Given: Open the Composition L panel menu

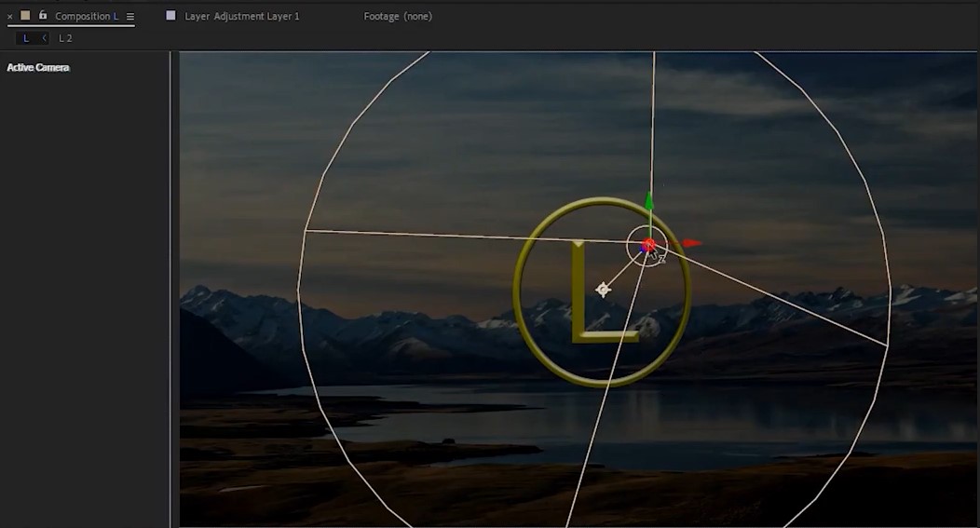Looking at the screenshot, I should 130,16.
